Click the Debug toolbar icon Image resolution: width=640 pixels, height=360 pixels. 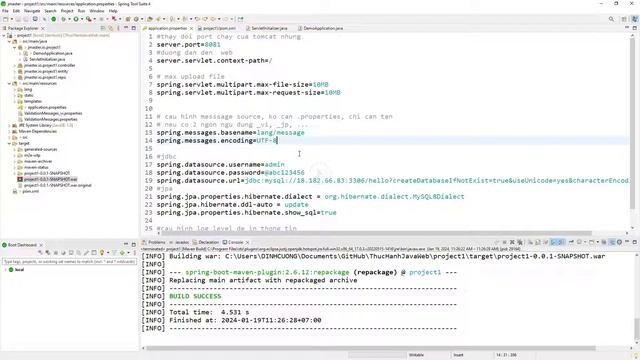tap(63, 19)
